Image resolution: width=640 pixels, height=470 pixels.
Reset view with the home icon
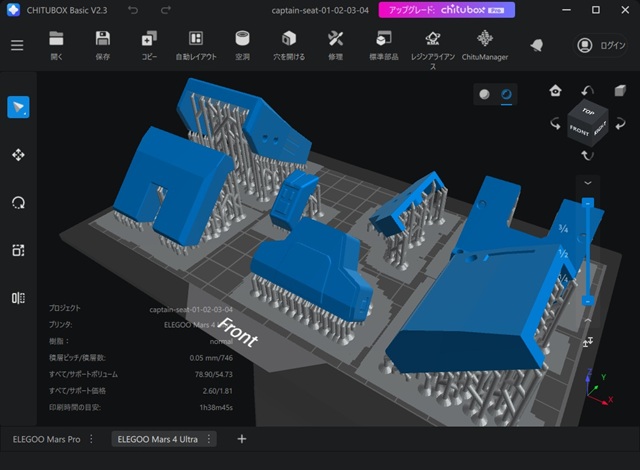click(x=555, y=90)
